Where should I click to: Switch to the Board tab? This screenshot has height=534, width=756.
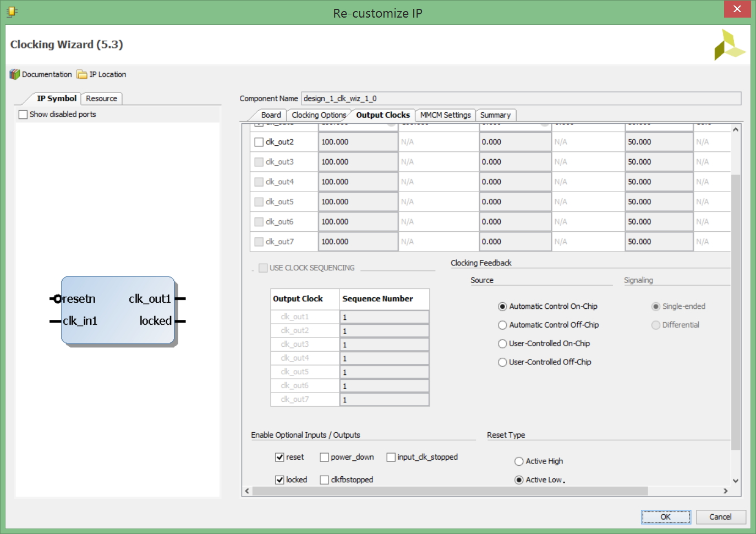coord(271,115)
